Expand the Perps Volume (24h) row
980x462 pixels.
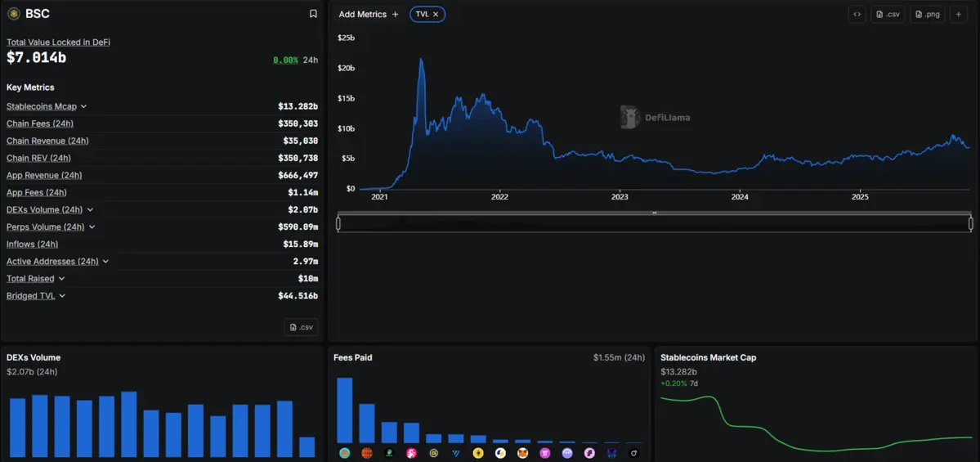coord(92,227)
